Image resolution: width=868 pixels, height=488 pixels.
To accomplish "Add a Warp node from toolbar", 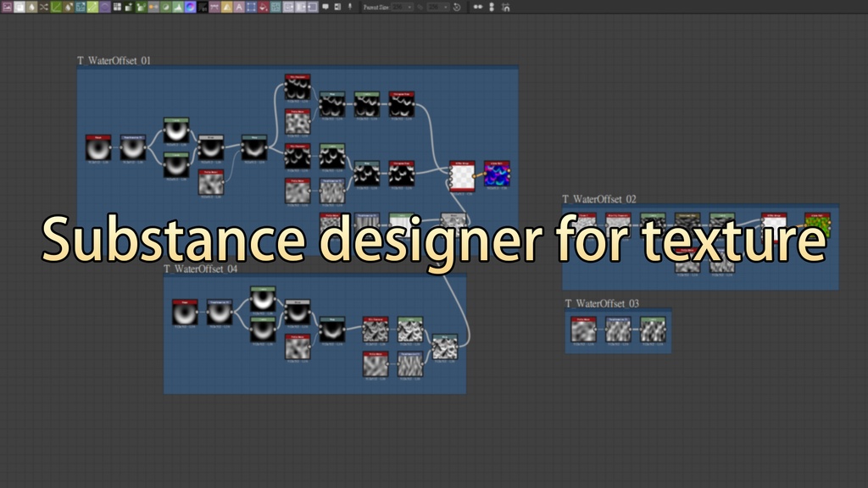I will coord(275,7).
